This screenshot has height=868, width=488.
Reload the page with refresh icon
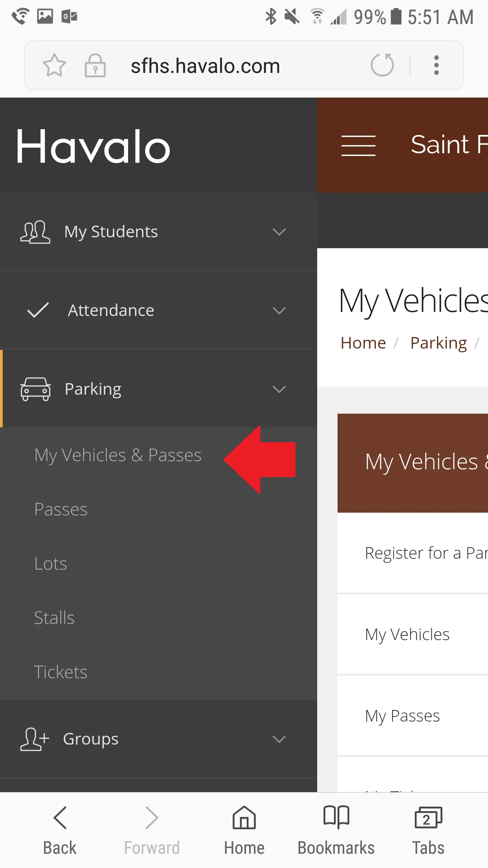[x=382, y=65]
